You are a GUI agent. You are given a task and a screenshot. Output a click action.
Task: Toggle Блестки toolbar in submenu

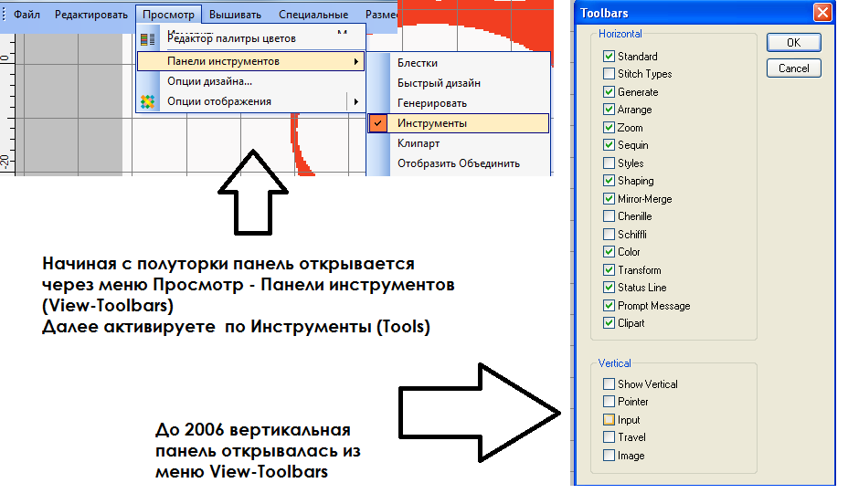(459, 63)
